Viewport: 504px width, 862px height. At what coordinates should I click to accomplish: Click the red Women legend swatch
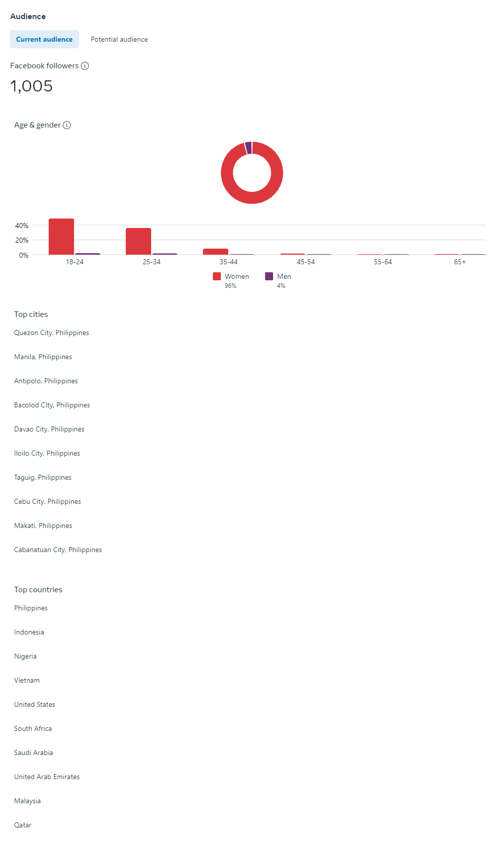point(217,276)
